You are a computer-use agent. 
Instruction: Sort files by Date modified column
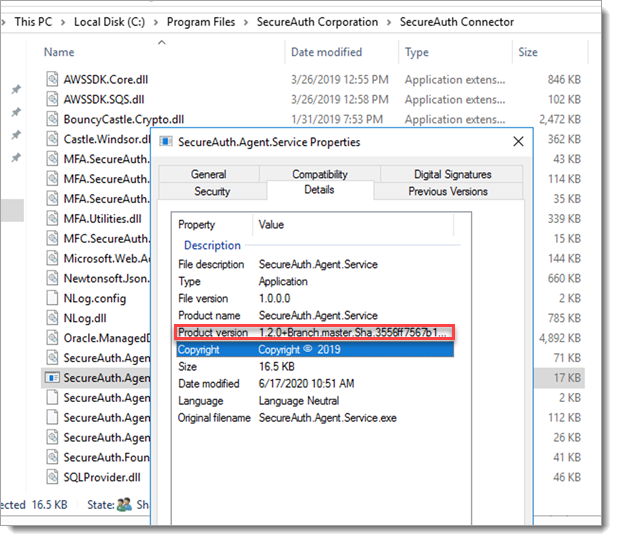click(326, 52)
